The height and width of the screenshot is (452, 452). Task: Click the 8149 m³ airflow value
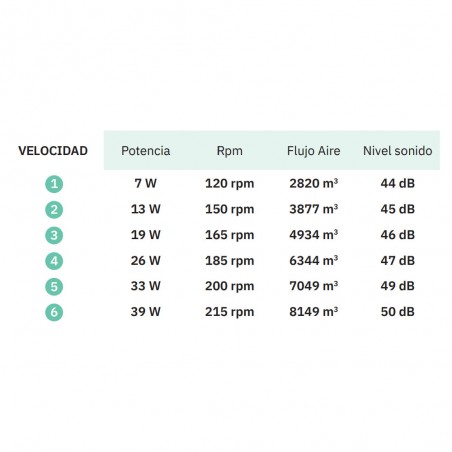point(314,312)
